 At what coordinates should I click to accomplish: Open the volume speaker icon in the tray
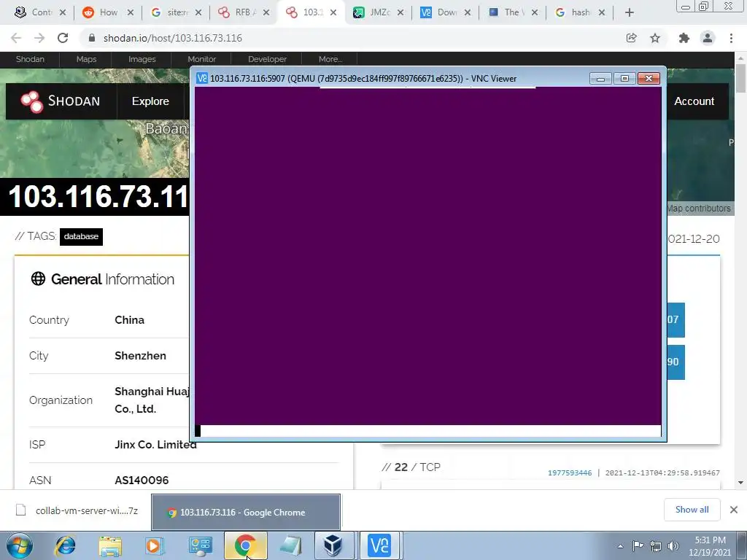click(x=673, y=545)
